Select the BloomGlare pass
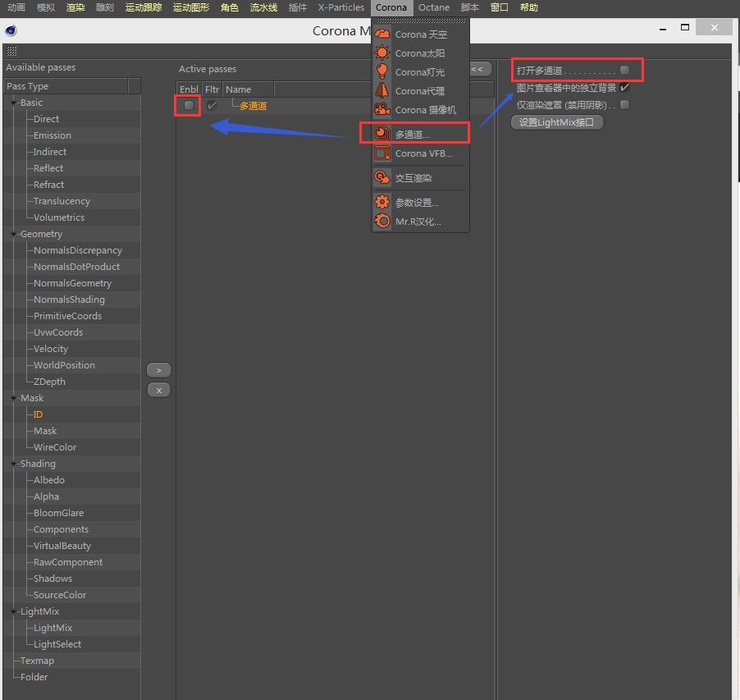This screenshot has height=700, width=740. [x=58, y=513]
